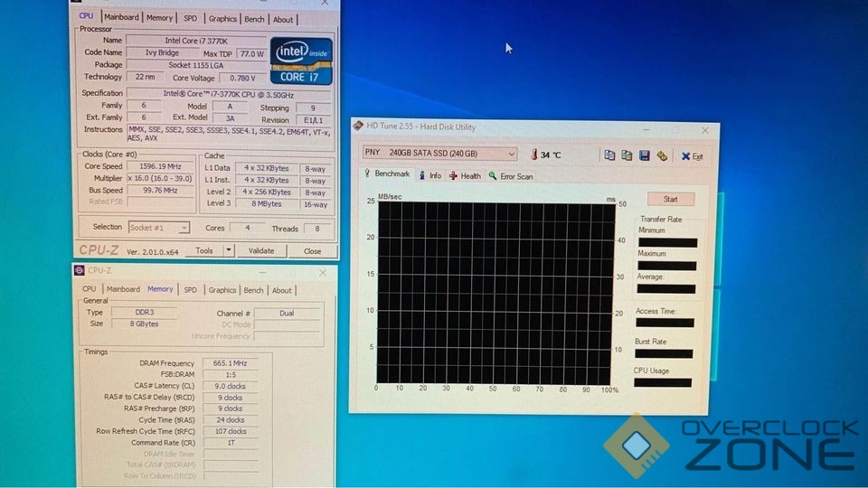The image size is (868, 488).
Task: Click memory Type field DDR3
Action: pos(145,312)
